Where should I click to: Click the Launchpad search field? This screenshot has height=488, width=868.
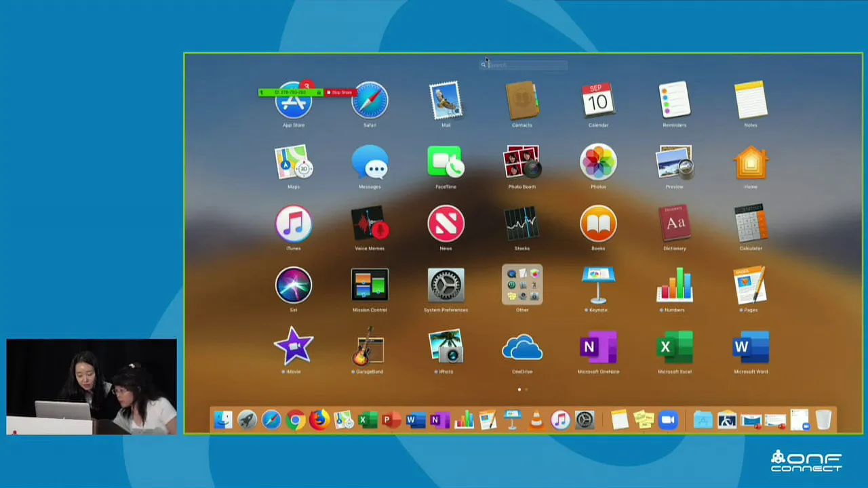[524, 65]
